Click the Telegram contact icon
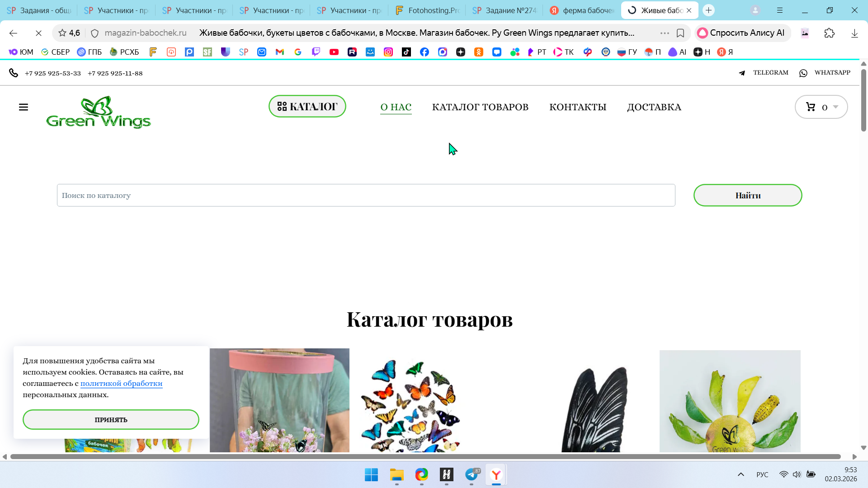Screen dimensions: 868x488 [742, 73]
